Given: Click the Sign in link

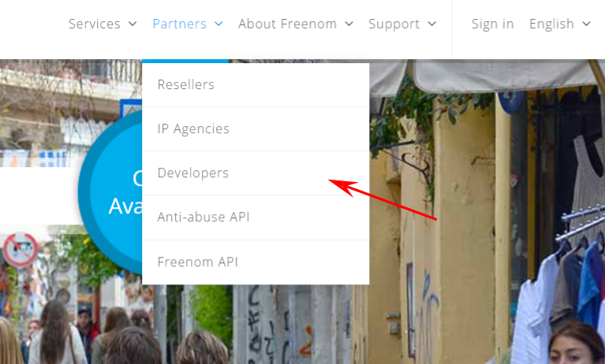Looking at the screenshot, I should coord(493,24).
